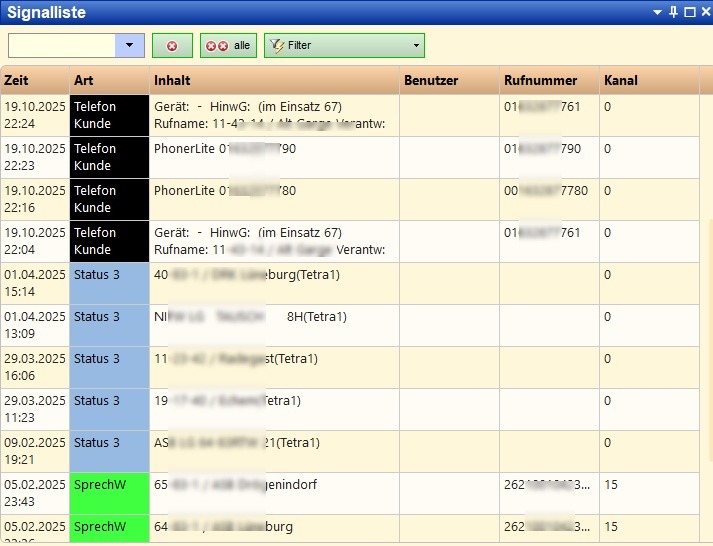Pin the Signalliste panel
Screen dimensions: 713x546
pos(673,12)
